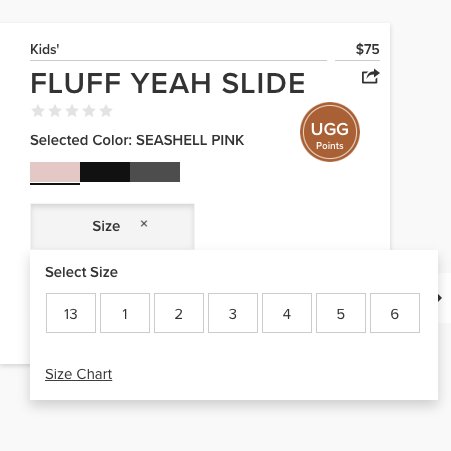The width and height of the screenshot is (451, 451).
Task: Click the Kids' category label
Action: click(44, 49)
